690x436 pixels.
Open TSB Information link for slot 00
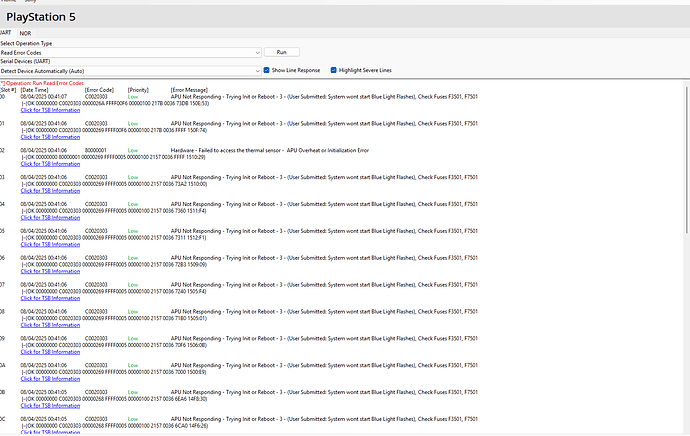pos(50,110)
